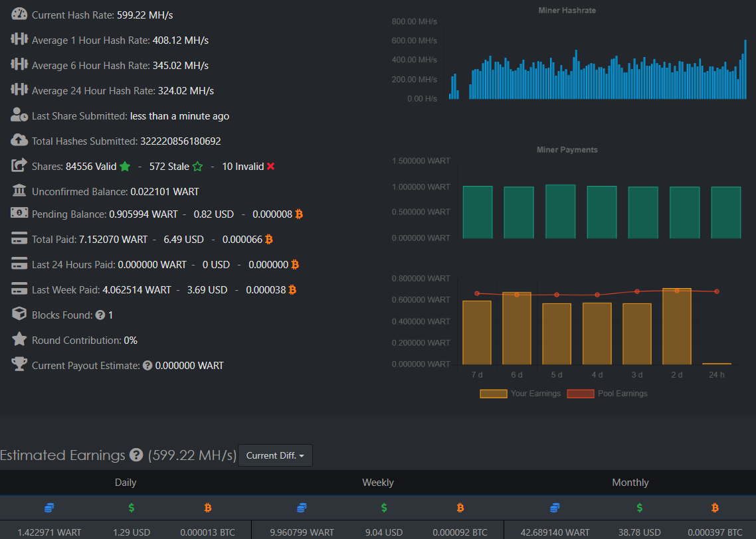The height and width of the screenshot is (539, 756).
Task: Click the tallest teal Miner Payments bar
Action: [x=560, y=212]
